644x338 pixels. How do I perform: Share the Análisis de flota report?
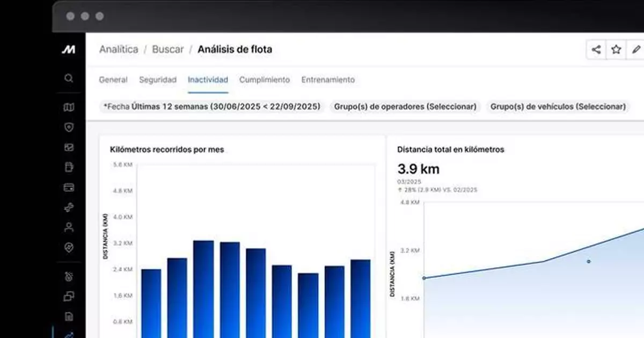click(x=596, y=49)
